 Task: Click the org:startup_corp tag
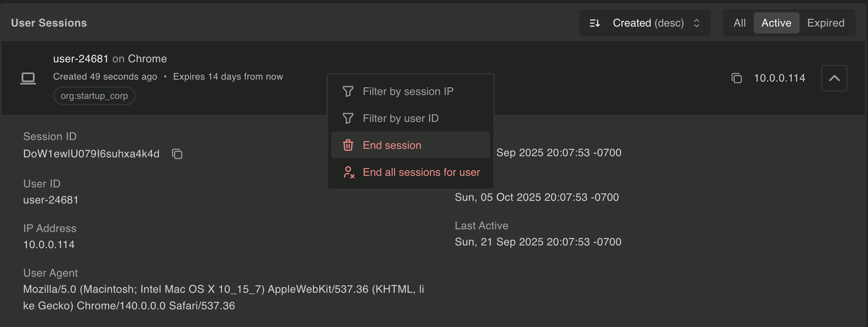[x=94, y=96]
